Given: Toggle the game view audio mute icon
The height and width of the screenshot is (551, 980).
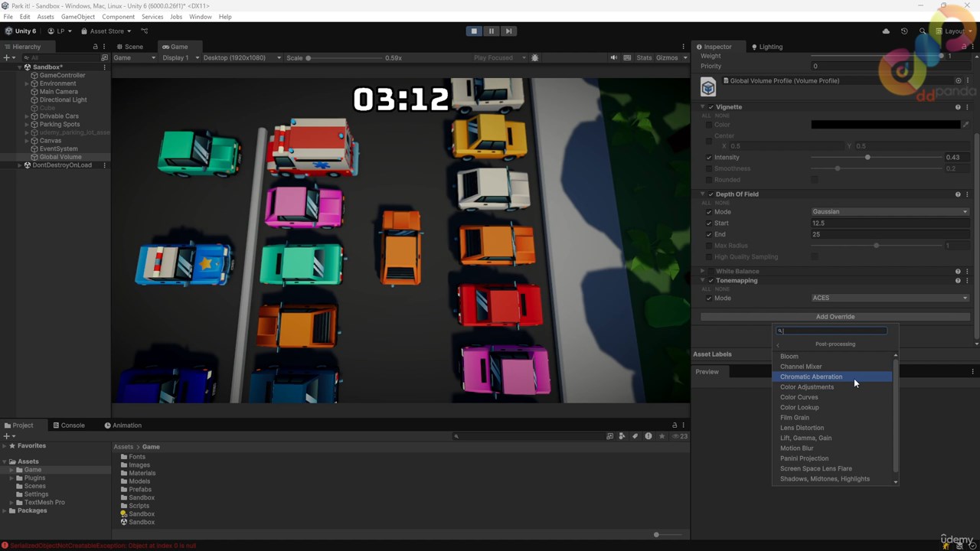Looking at the screenshot, I should (x=613, y=58).
